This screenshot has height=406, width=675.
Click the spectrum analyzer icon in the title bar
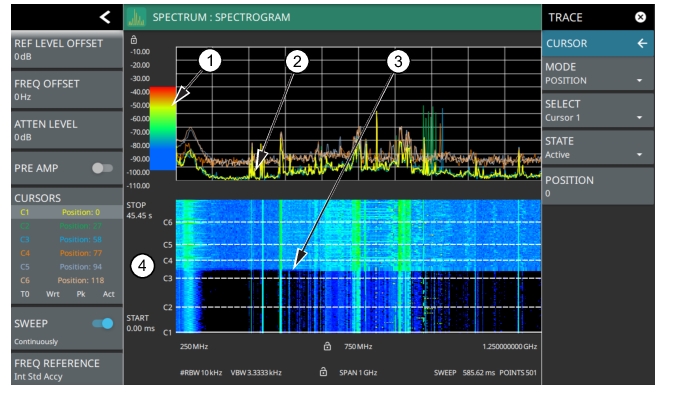(137, 17)
